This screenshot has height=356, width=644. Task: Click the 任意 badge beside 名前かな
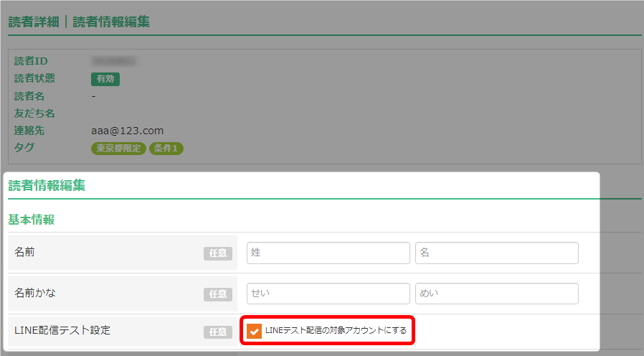click(218, 294)
